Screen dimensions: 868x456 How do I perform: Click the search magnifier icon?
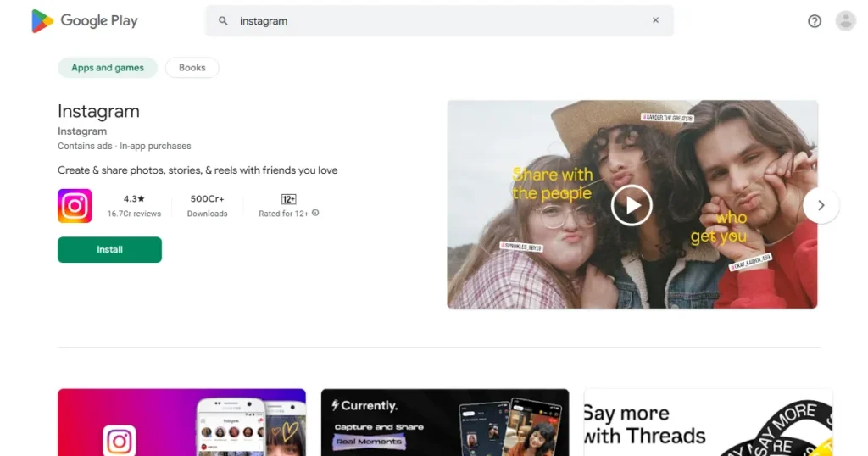coord(223,21)
